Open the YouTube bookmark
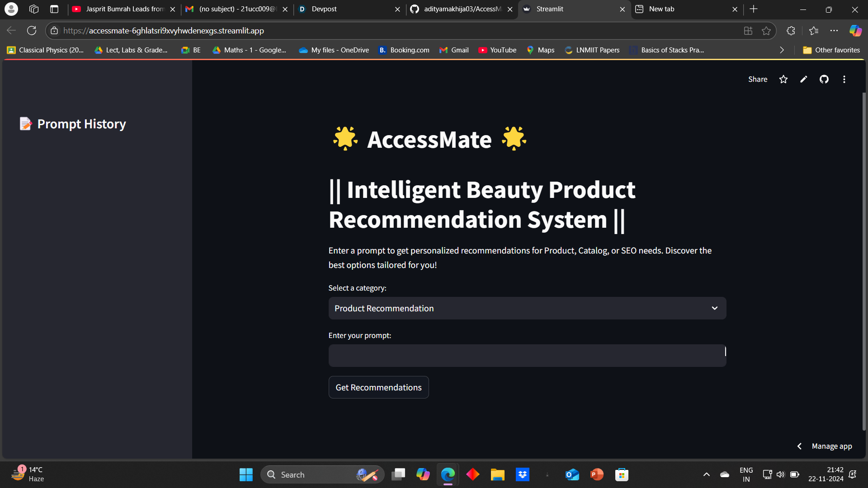 (x=497, y=50)
